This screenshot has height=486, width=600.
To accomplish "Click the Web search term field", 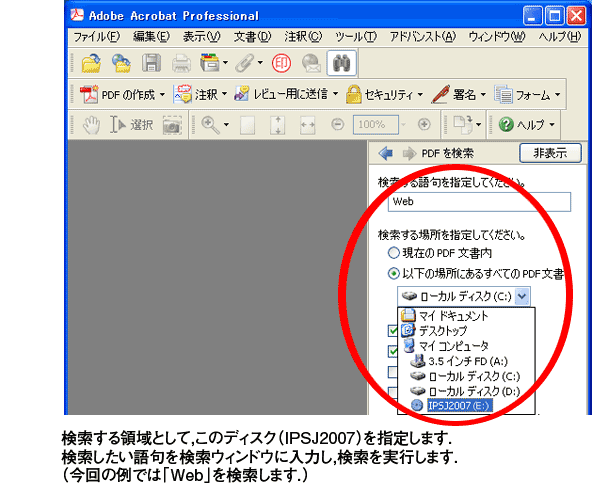I will pyautogui.click(x=479, y=202).
